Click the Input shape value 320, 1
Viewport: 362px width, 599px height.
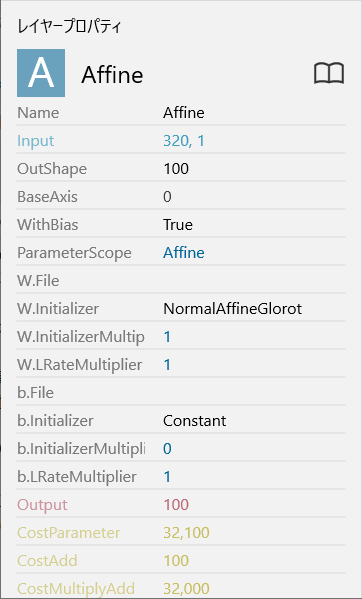point(184,141)
